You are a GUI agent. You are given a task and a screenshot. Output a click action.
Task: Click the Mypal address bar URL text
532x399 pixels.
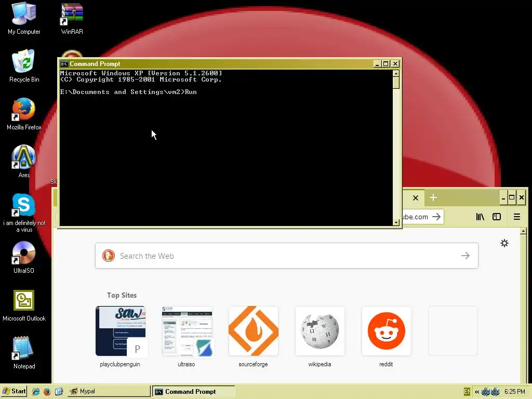point(415,217)
